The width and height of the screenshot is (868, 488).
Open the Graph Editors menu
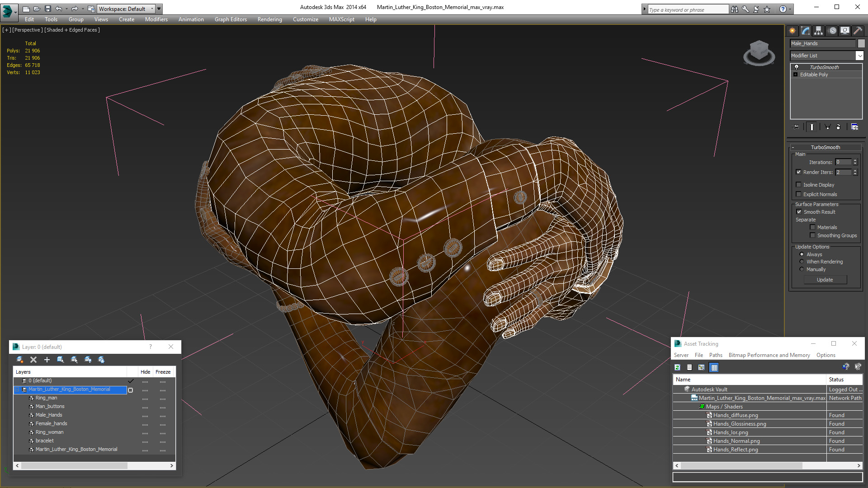click(231, 19)
